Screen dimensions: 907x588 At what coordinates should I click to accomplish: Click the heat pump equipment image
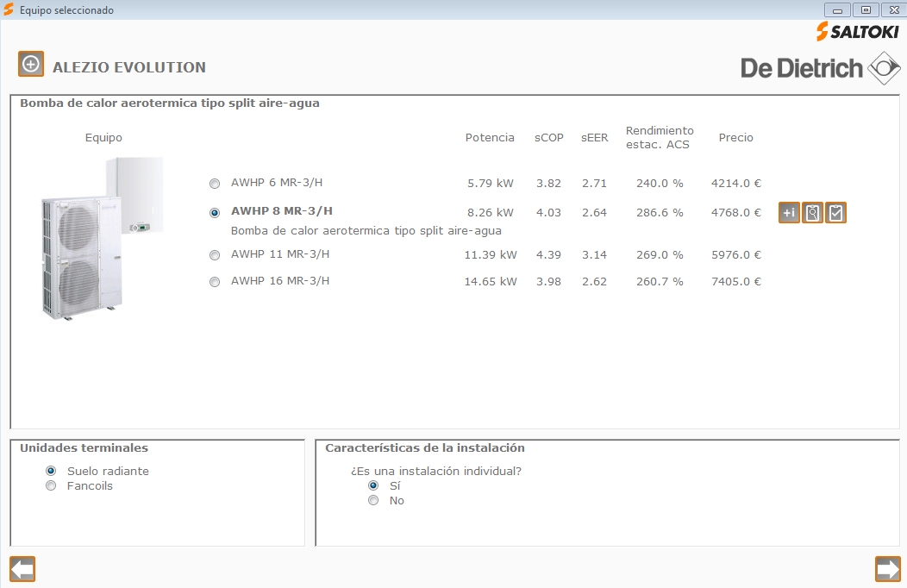click(x=103, y=238)
